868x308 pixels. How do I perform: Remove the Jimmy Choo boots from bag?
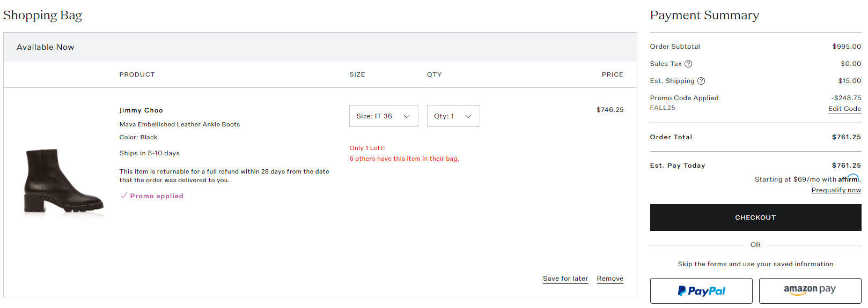click(x=610, y=279)
